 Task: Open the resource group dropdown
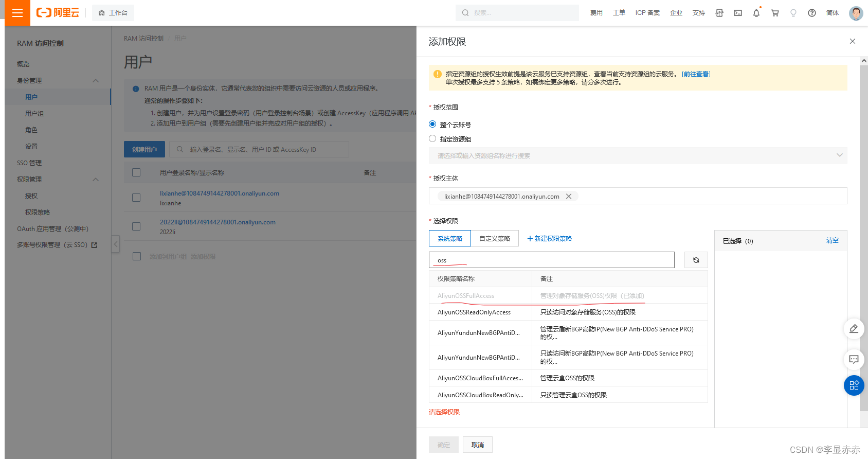(x=638, y=155)
